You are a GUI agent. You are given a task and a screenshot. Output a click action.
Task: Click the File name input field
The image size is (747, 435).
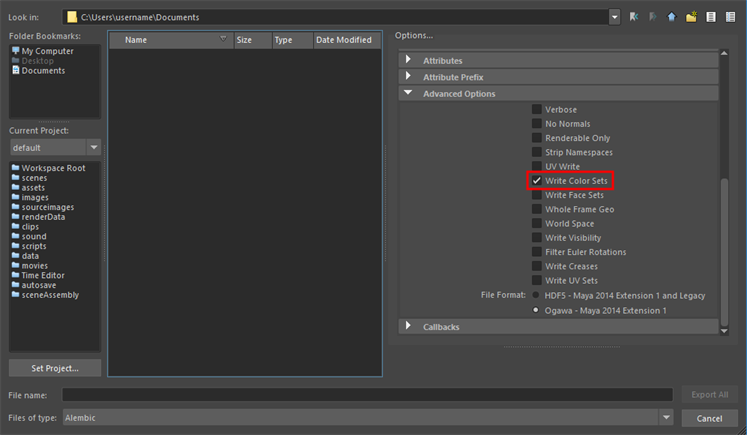coord(367,395)
